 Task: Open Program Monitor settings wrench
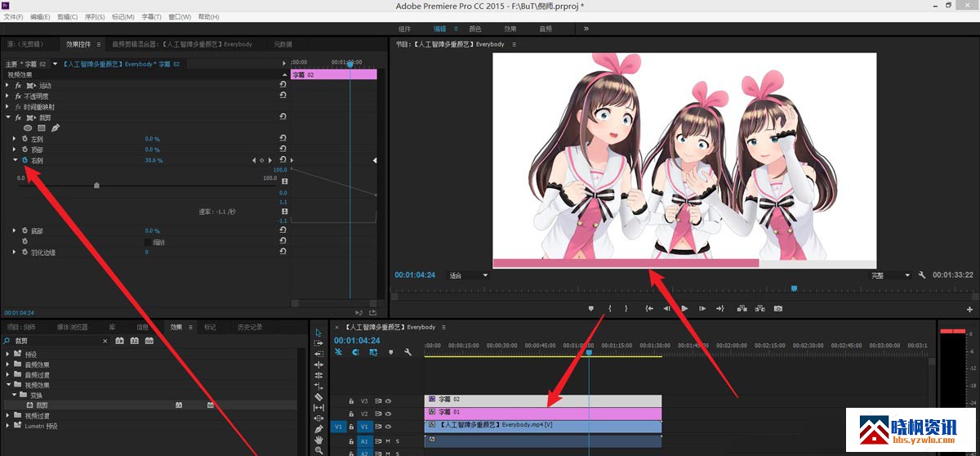pyautogui.click(x=922, y=275)
